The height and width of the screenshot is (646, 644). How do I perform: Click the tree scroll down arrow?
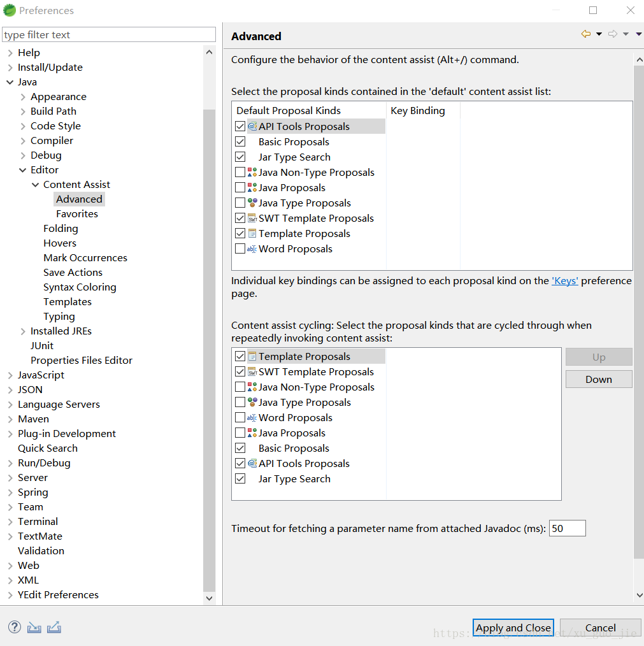tap(209, 598)
